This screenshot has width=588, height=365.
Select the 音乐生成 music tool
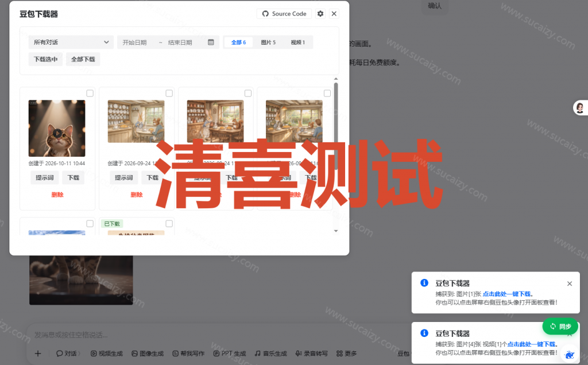(271, 354)
